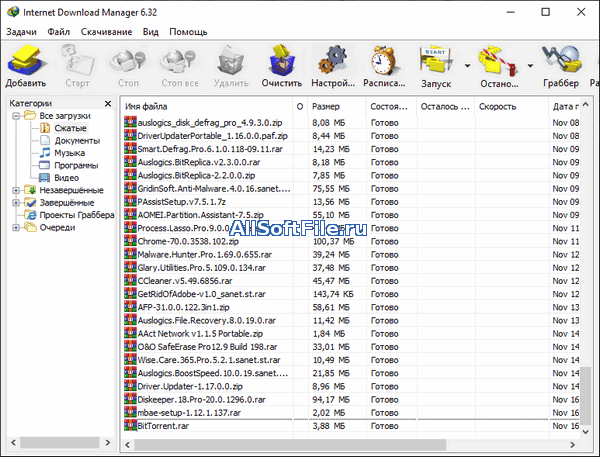Open dropdown arrow next to Остановить
This screenshot has height=457, width=600.
[x=530, y=66]
